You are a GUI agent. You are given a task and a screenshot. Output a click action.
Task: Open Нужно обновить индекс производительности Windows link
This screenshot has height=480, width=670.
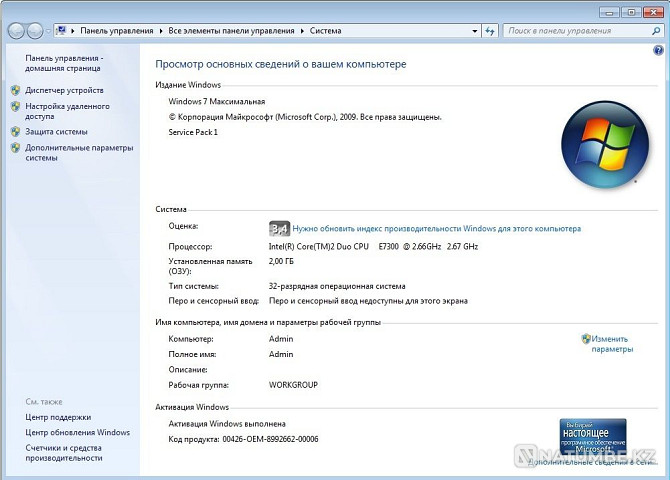[x=436, y=229]
